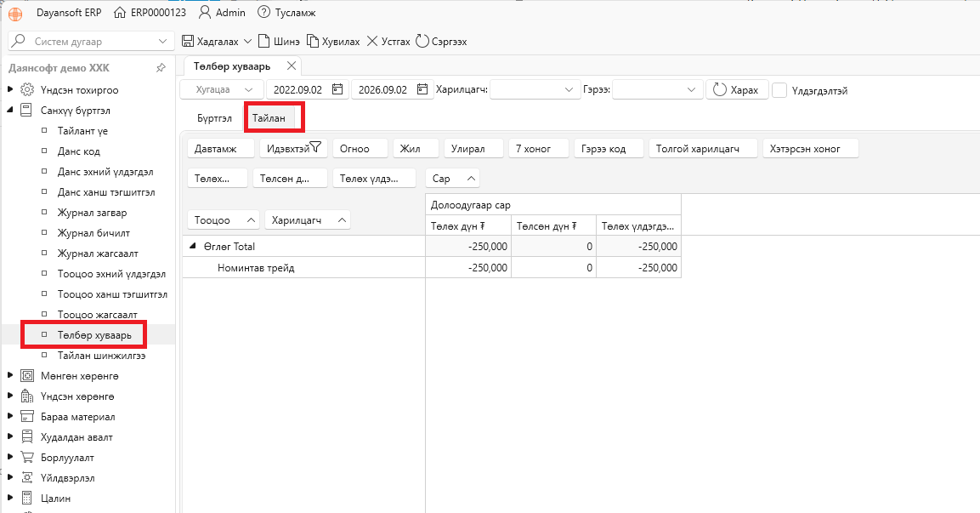Image resolution: width=980 pixels, height=513 pixels.
Task: Open home ERP0000123
Action: (x=150, y=13)
